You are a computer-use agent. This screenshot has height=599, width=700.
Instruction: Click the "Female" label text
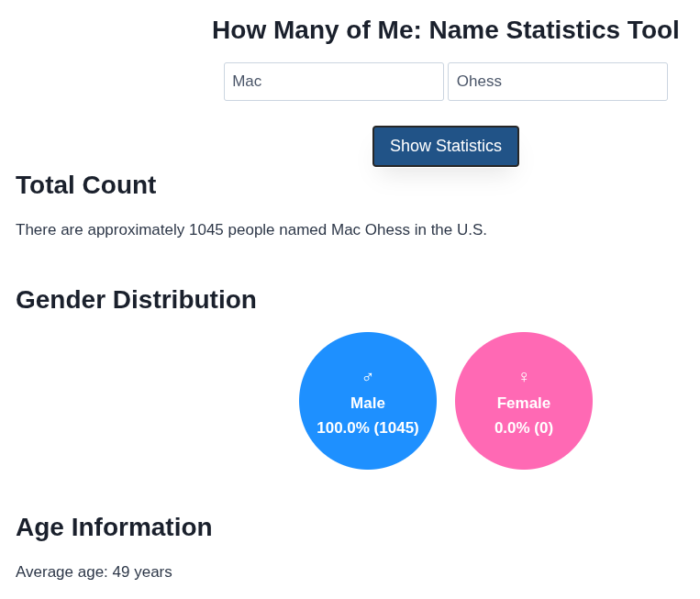click(x=524, y=404)
